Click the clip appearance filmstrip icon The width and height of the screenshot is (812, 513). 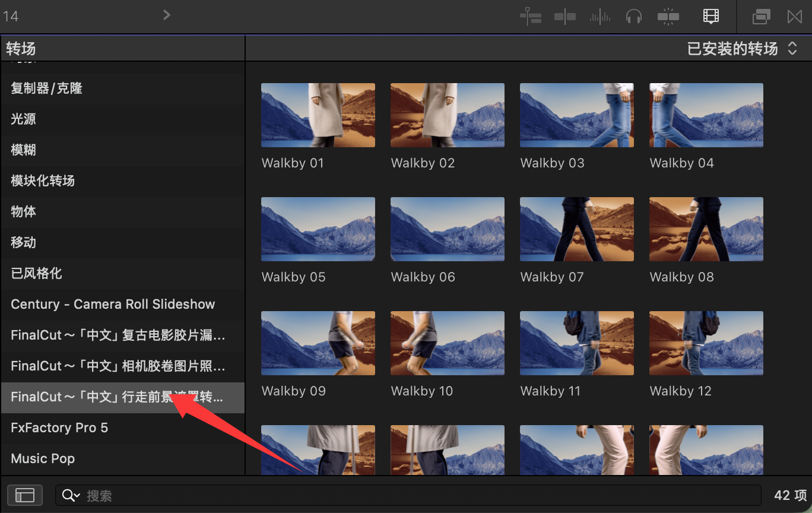point(710,17)
